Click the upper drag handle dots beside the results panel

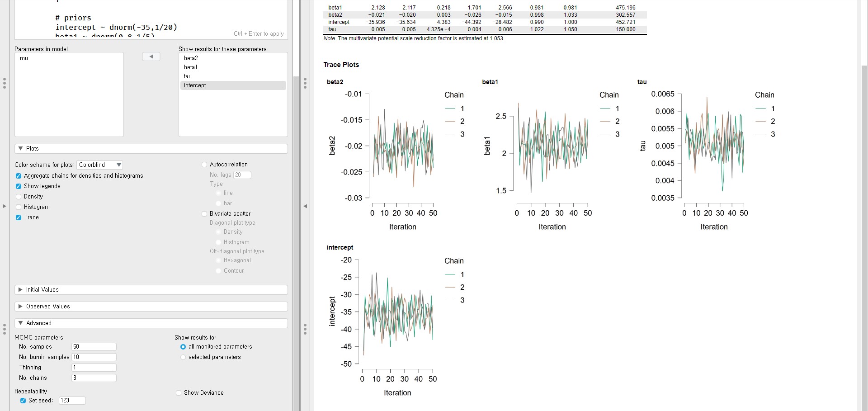(x=305, y=83)
